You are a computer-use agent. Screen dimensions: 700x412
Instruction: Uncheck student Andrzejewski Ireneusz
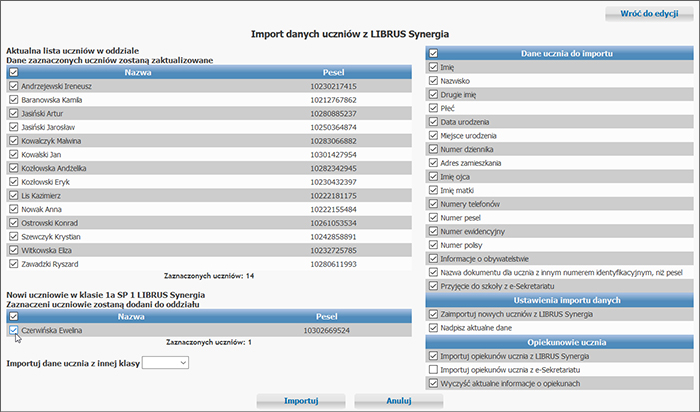13,87
